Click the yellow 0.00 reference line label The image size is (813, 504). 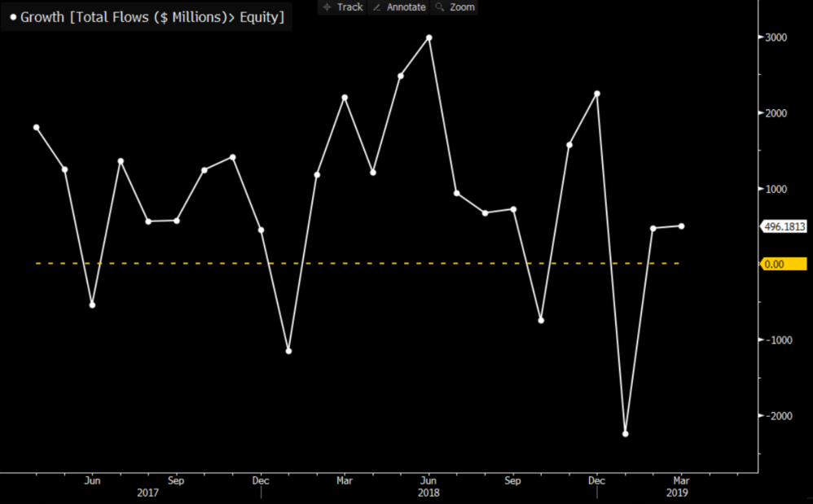[784, 264]
